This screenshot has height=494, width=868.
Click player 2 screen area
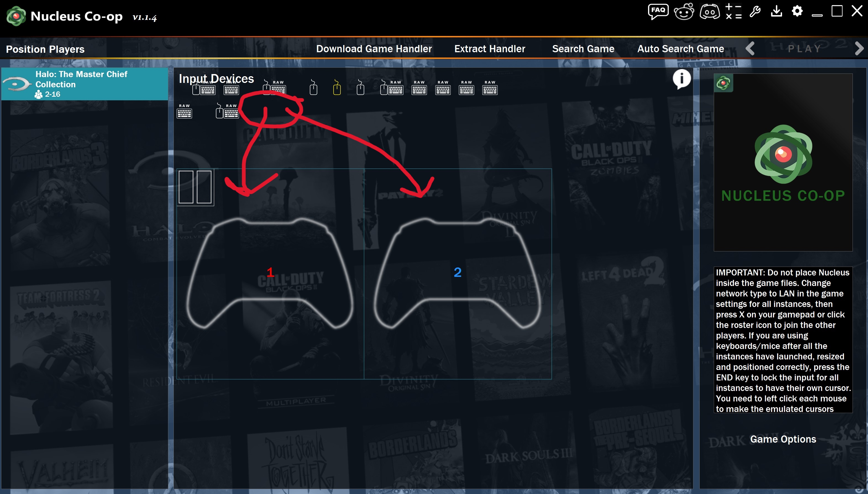(457, 274)
